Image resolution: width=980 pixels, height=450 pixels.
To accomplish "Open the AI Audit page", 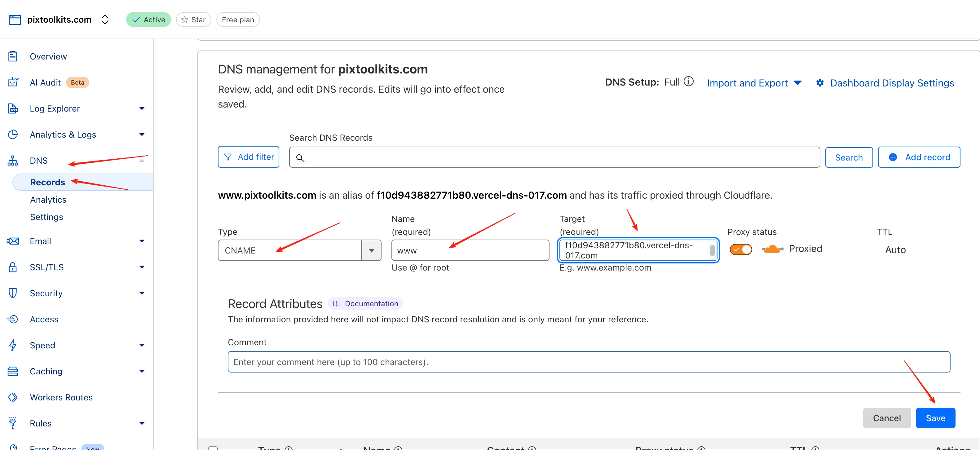I will pyautogui.click(x=45, y=82).
